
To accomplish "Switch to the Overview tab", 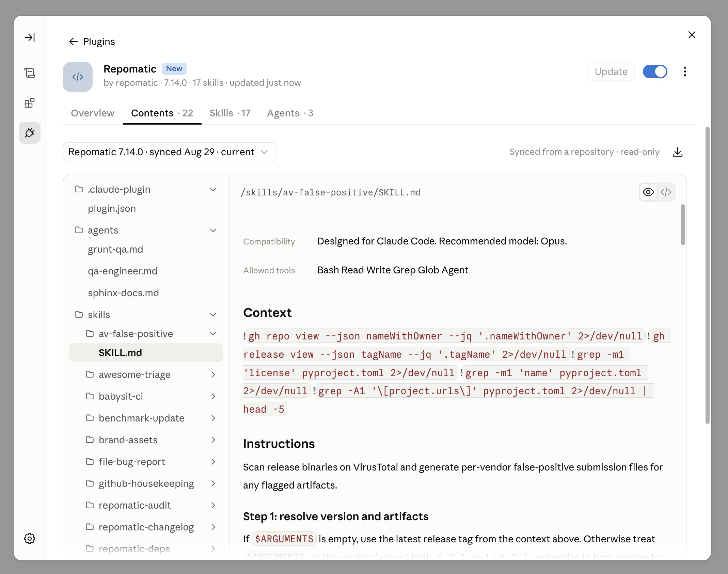I will click(x=93, y=113).
